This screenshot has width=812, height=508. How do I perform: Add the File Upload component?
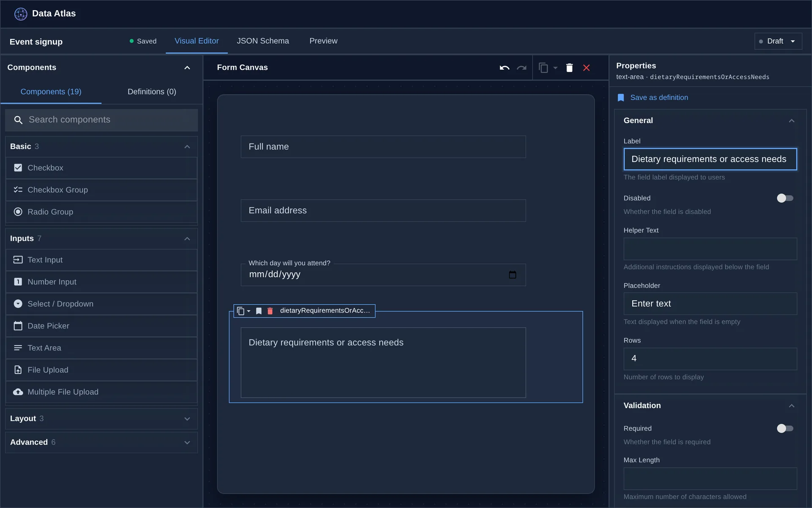[101, 370]
